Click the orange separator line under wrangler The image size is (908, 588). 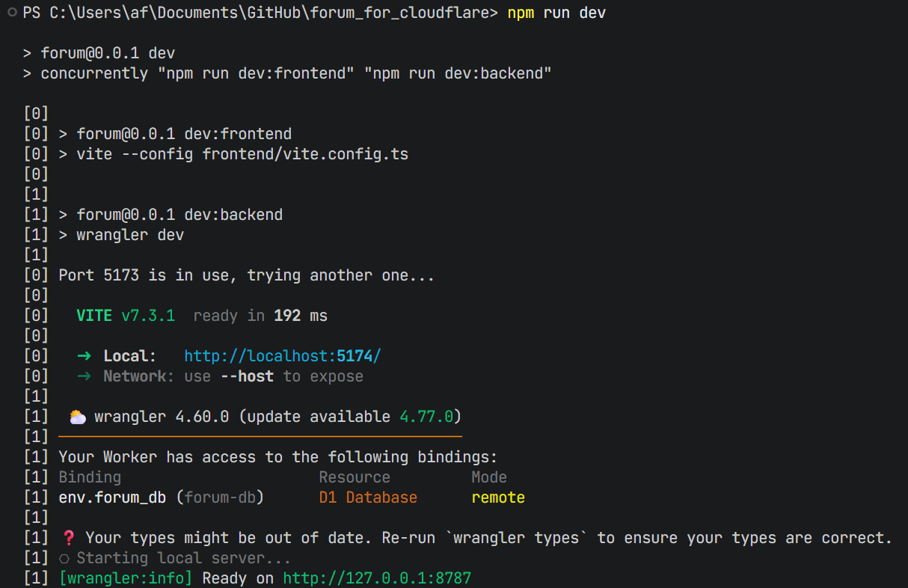click(x=260, y=435)
